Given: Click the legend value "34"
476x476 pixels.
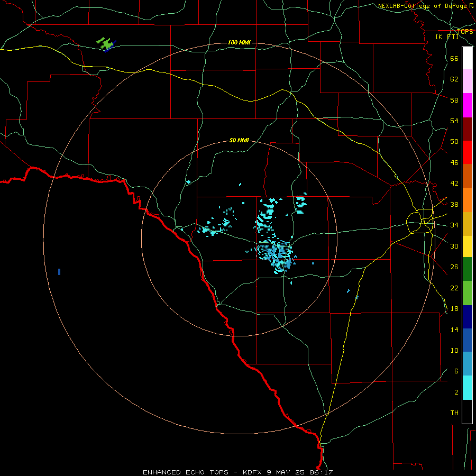Looking at the screenshot, I should coord(454,225).
